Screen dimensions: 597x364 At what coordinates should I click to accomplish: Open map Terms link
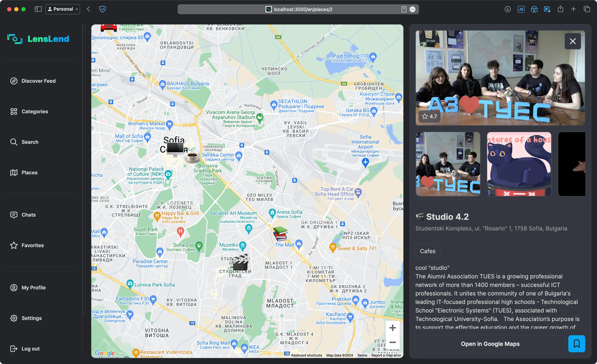pos(362,355)
